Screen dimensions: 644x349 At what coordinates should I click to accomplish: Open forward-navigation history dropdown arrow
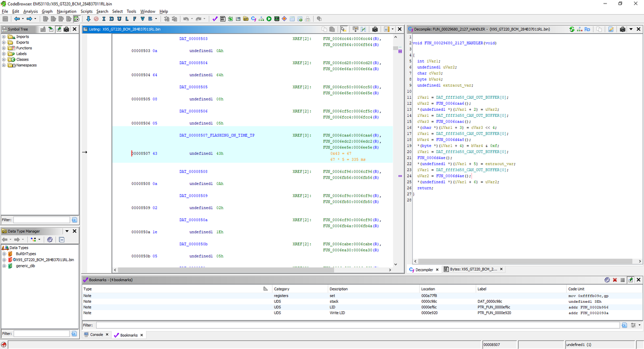[x=35, y=19]
